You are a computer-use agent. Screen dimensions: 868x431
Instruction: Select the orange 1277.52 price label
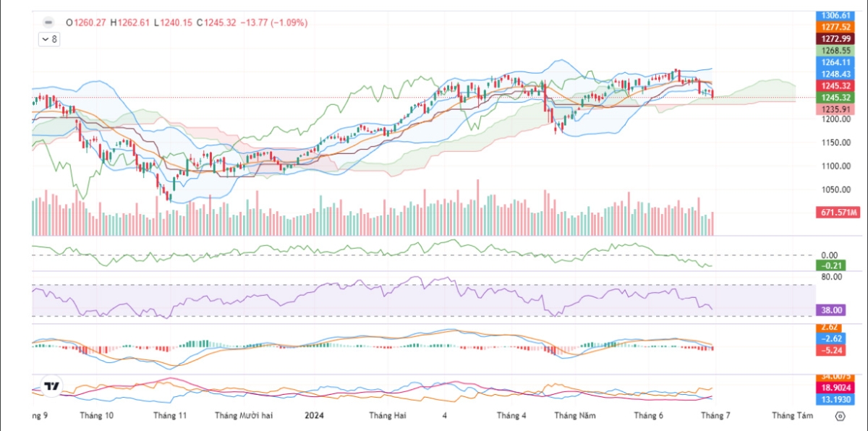[x=838, y=27]
